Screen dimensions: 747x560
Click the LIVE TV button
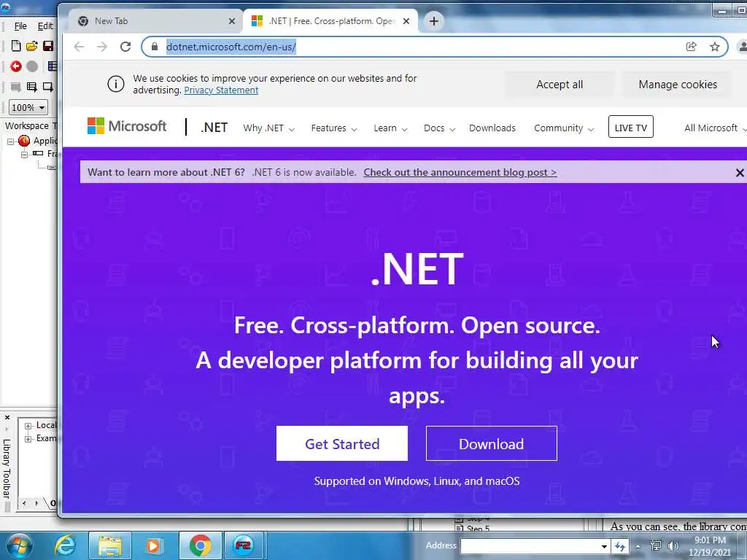coord(631,127)
